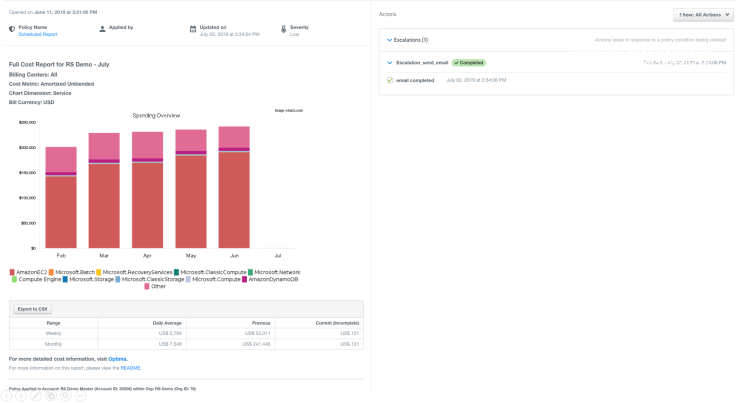This screenshot has width=750, height=403.
Task: Click the June bar in Spending Overview chart
Action: [x=234, y=190]
